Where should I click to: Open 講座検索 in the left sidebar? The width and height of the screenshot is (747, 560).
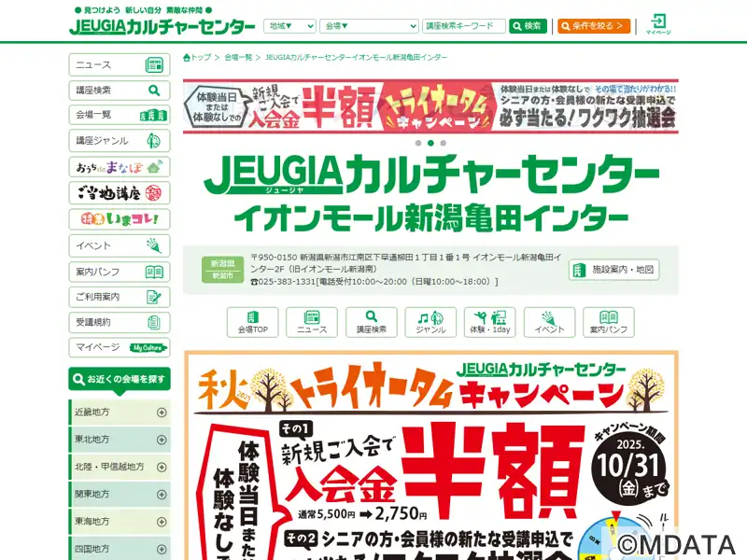pos(120,90)
